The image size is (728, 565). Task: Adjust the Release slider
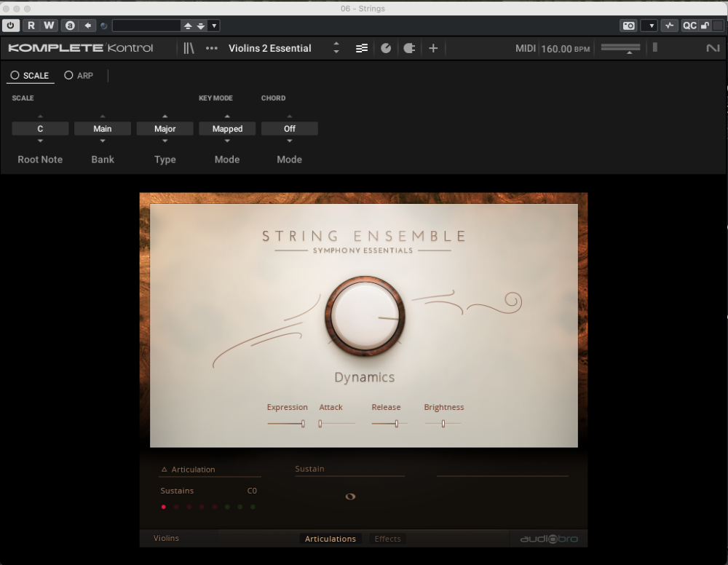point(390,424)
